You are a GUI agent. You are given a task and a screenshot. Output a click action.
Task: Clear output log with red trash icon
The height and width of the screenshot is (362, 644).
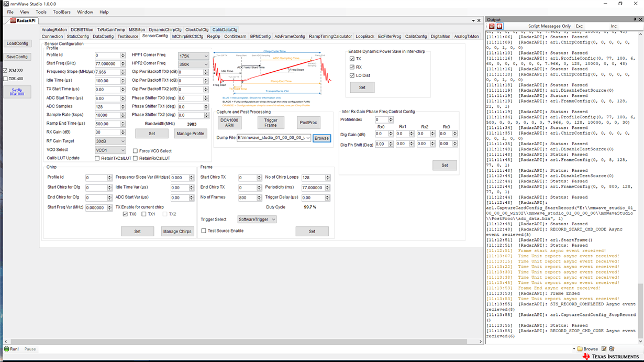(x=492, y=26)
